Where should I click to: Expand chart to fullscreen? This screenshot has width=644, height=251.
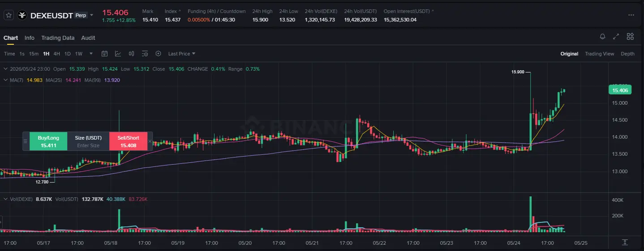tap(616, 37)
